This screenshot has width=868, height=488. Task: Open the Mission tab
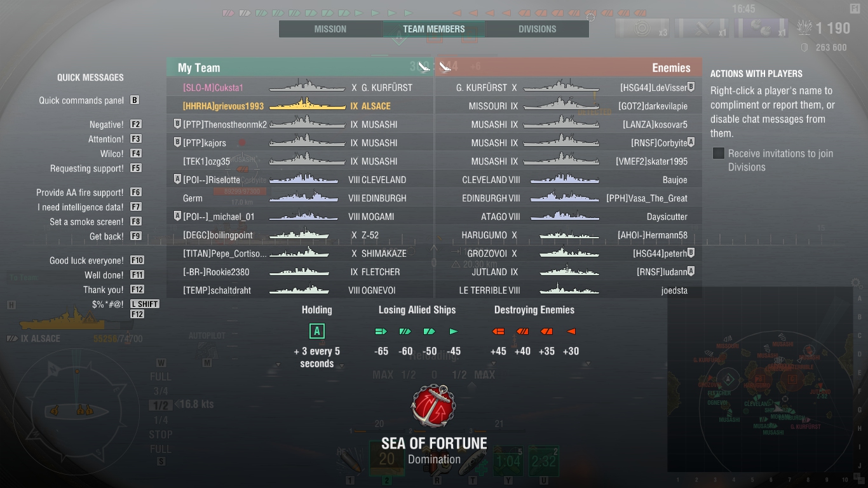[x=330, y=29]
